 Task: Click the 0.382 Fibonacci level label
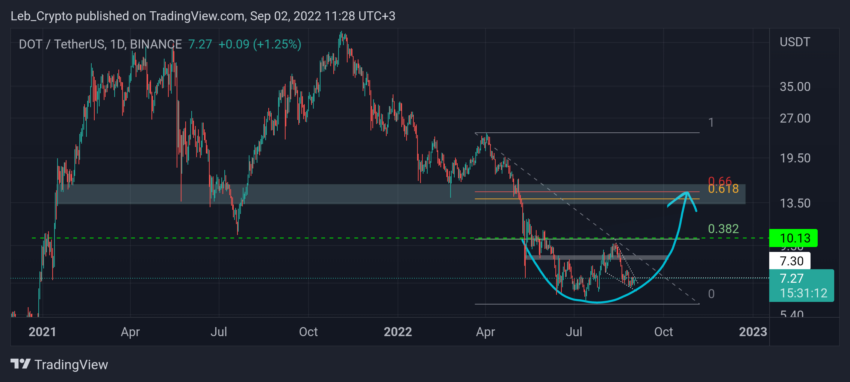(x=723, y=229)
